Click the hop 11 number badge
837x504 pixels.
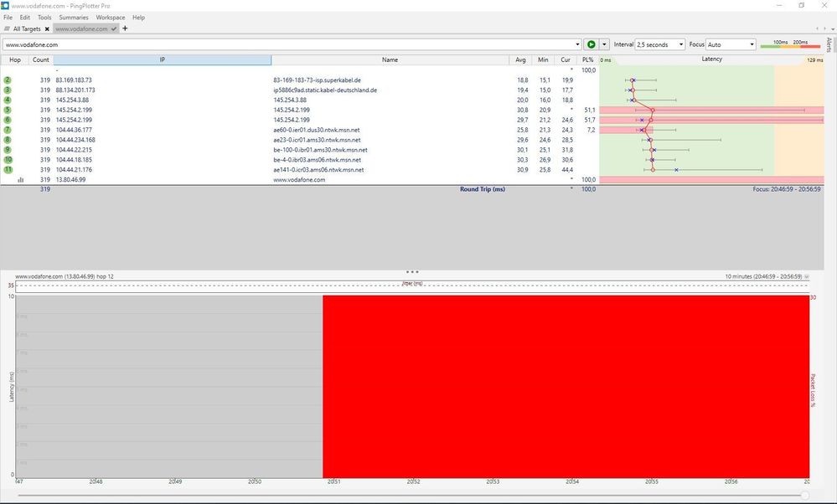8,169
